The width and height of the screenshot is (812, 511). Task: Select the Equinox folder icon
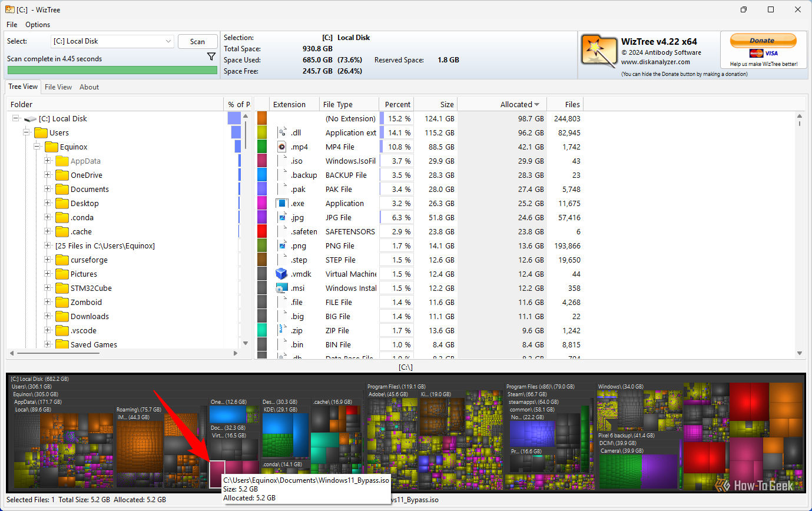coord(51,147)
